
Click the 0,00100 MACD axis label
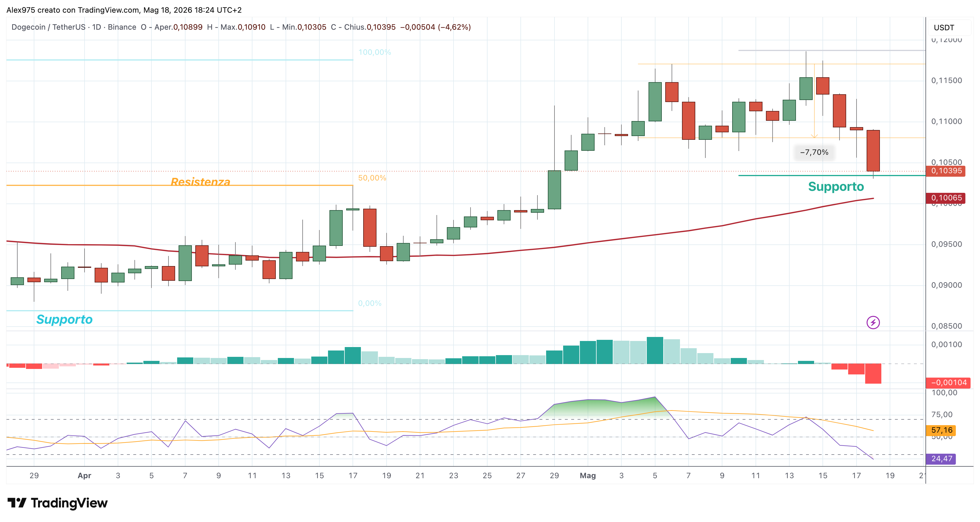pos(946,344)
